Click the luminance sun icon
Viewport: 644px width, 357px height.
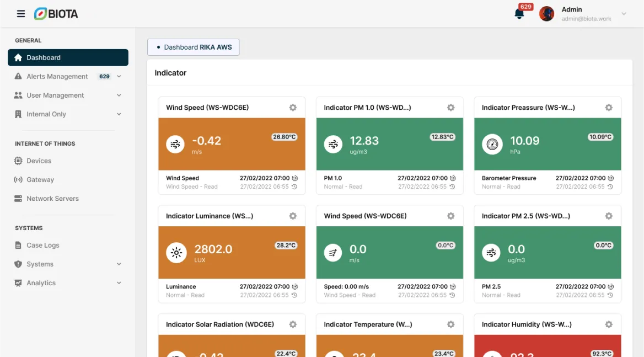(x=176, y=253)
